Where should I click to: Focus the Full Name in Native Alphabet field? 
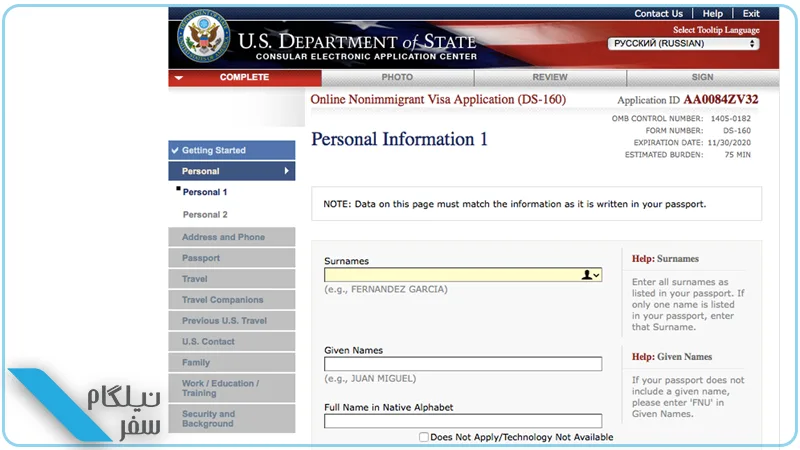tap(463, 421)
